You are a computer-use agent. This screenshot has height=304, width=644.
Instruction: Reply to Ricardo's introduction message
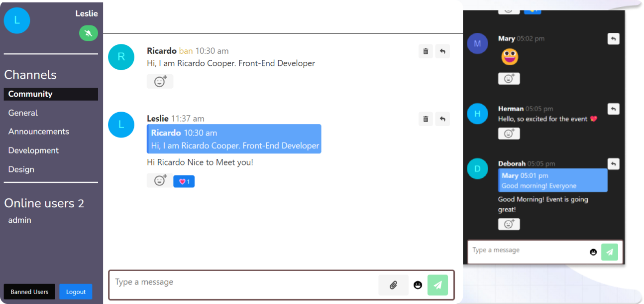pos(442,51)
